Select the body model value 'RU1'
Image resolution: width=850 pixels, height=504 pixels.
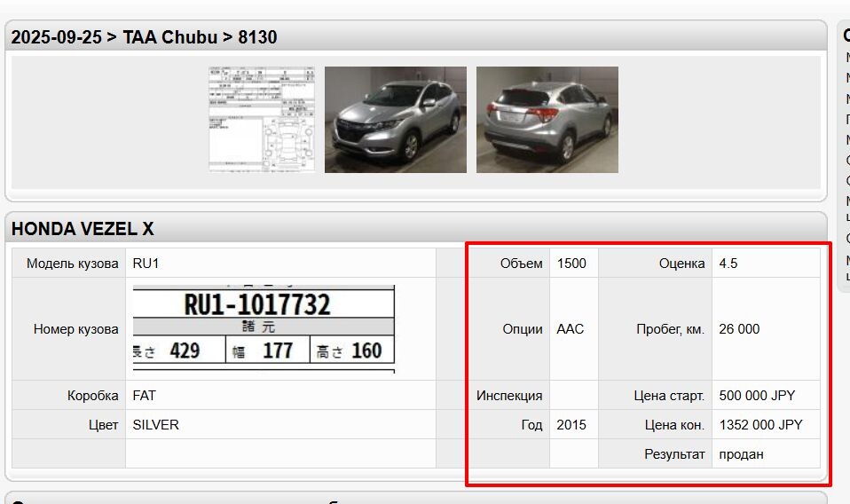pos(146,264)
